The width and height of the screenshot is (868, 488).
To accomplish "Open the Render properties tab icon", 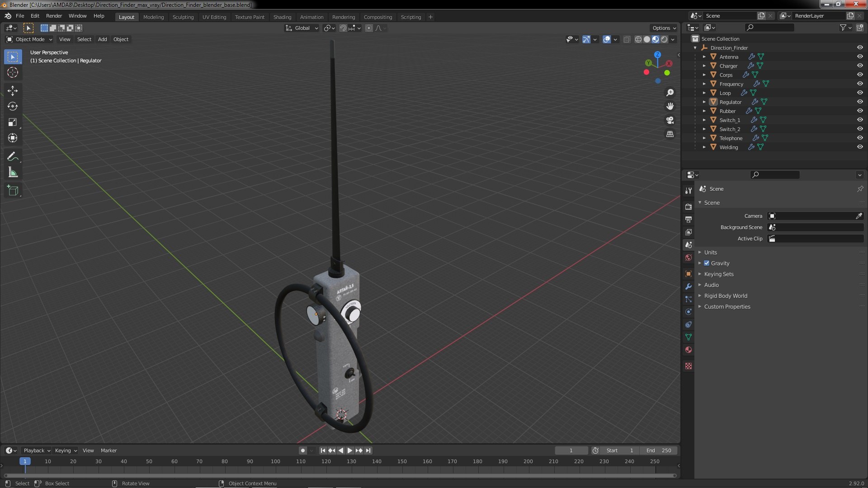I will (689, 206).
